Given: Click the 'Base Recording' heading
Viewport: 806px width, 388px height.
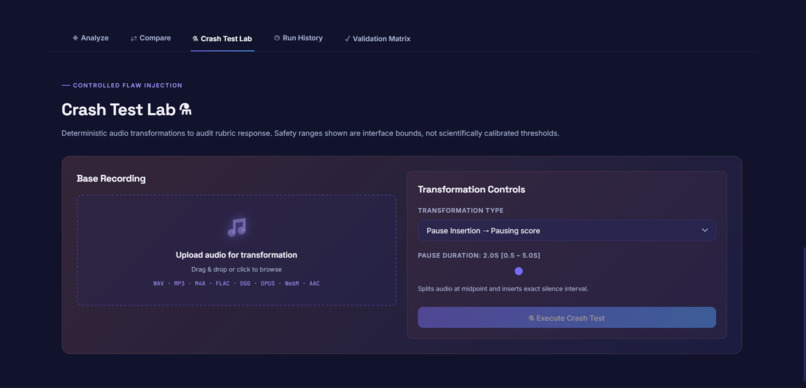Looking at the screenshot, I should pyautogui.click(x=111, y=178).
